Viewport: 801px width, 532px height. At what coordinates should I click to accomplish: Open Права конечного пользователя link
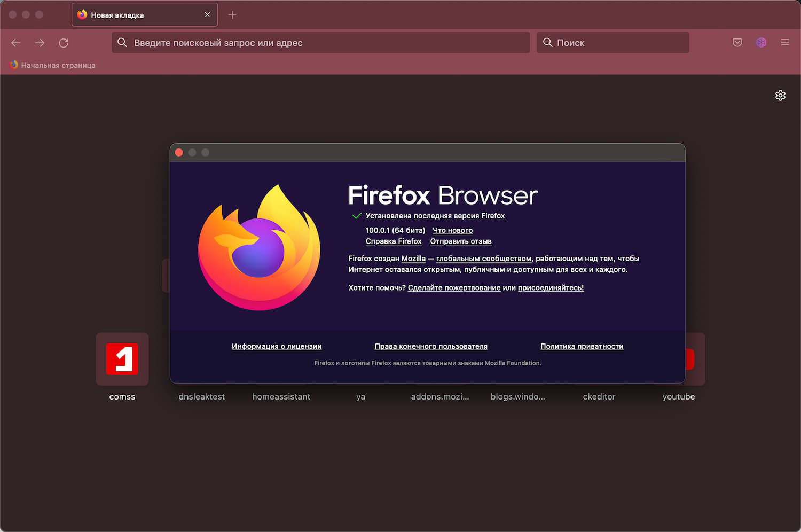point(431,347)
